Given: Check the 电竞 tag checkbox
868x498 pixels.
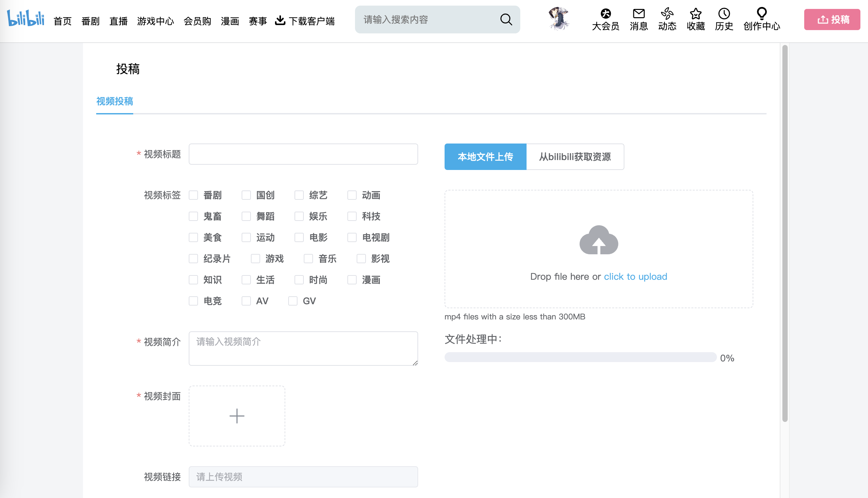Looking at the screenshot, I should (x=193, y=301).
